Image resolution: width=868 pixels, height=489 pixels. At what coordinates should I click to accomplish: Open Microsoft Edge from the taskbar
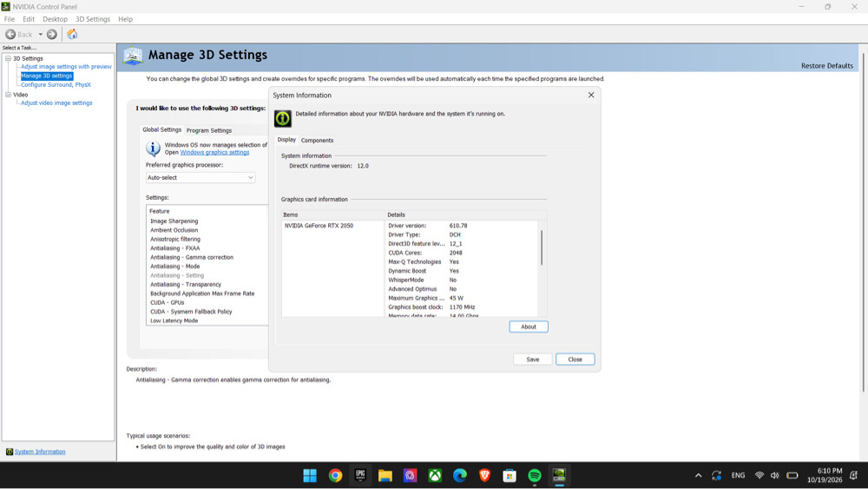pyautogui.click(x=460, y=476)
